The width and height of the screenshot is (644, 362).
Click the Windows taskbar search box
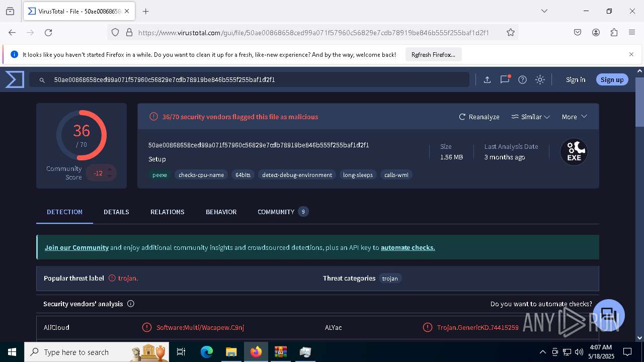tap(97, 352)
